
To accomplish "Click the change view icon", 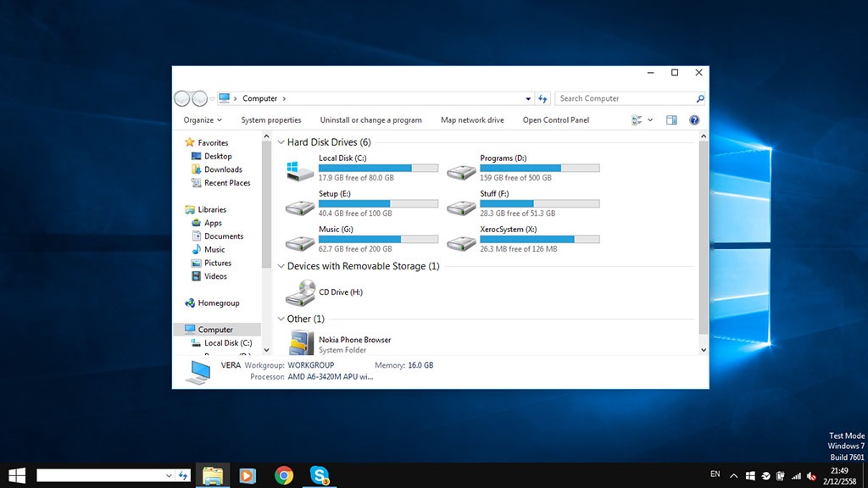I will [637, 120].
